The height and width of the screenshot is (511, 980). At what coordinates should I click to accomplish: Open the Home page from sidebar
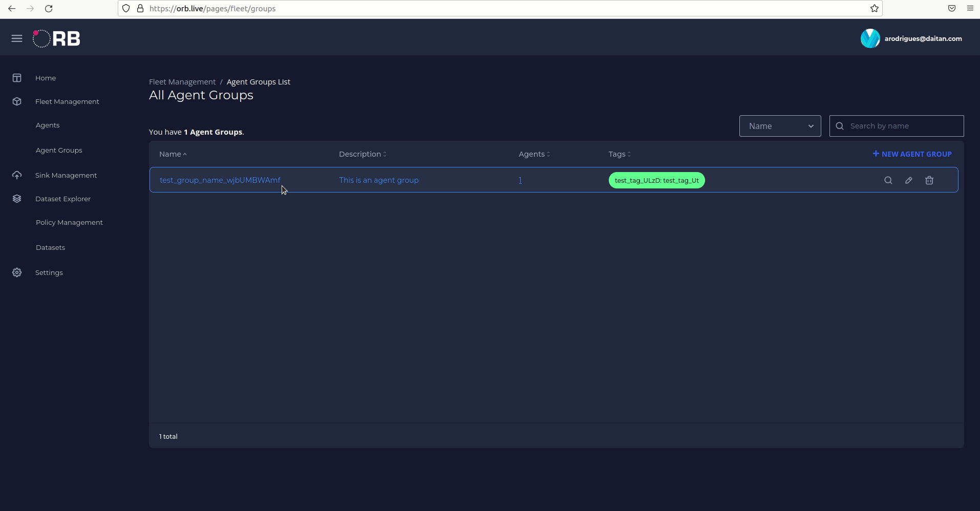pyautogui.click(x=45, y=78)
